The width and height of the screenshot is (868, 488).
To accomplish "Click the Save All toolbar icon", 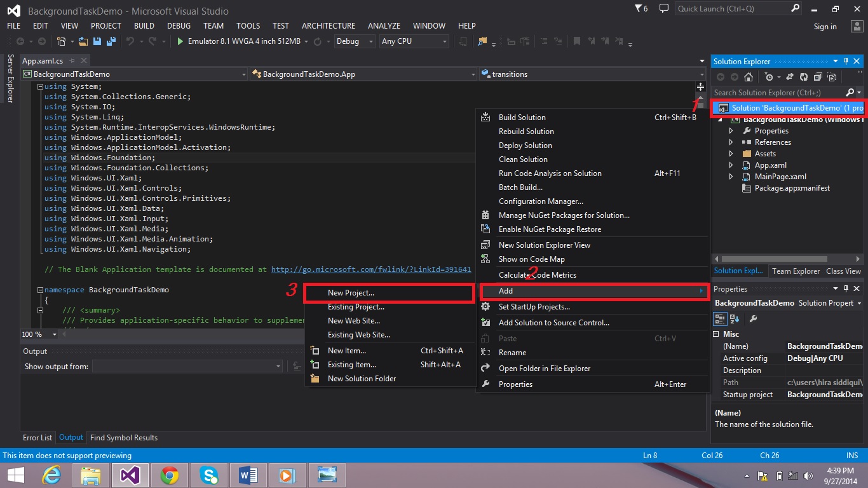I will click(111, 41).
